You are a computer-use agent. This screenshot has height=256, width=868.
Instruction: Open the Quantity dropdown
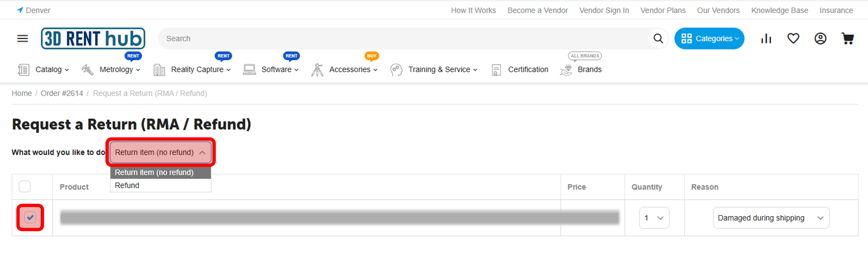654,218
